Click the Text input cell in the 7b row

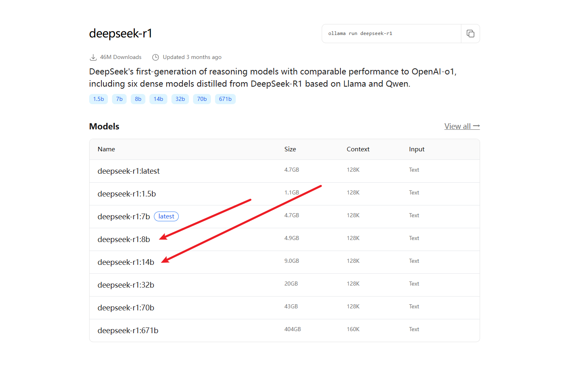(414, 215)
